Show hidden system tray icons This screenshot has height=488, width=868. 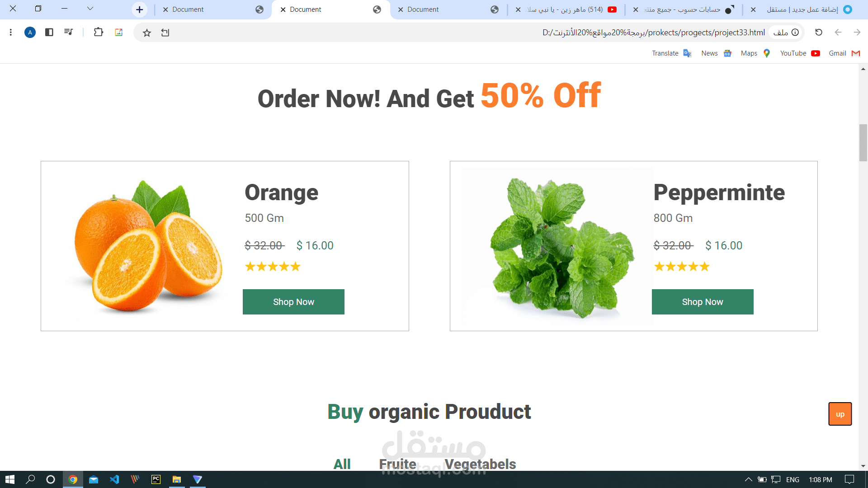click(748, 479)
